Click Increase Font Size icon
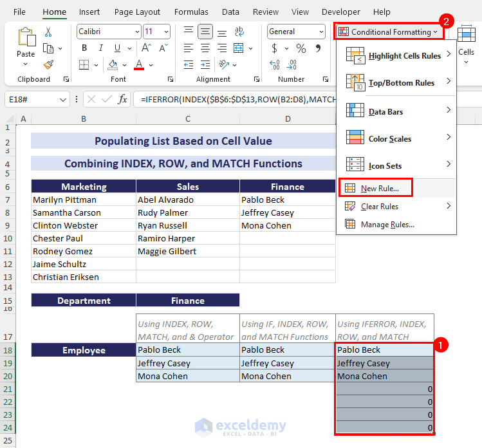The height and width of the screenshot is (448, 482). [146, 48]
